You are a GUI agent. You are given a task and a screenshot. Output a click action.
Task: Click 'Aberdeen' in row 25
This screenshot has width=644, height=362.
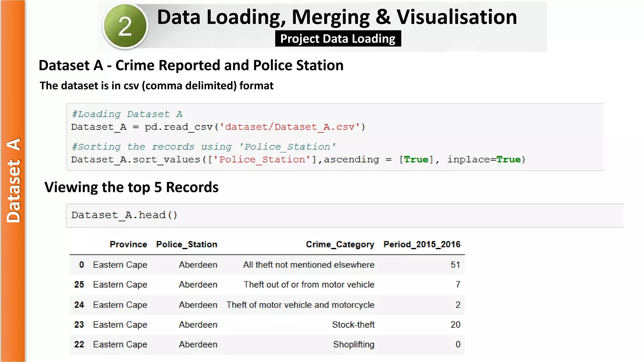click(x=198, y=285)
